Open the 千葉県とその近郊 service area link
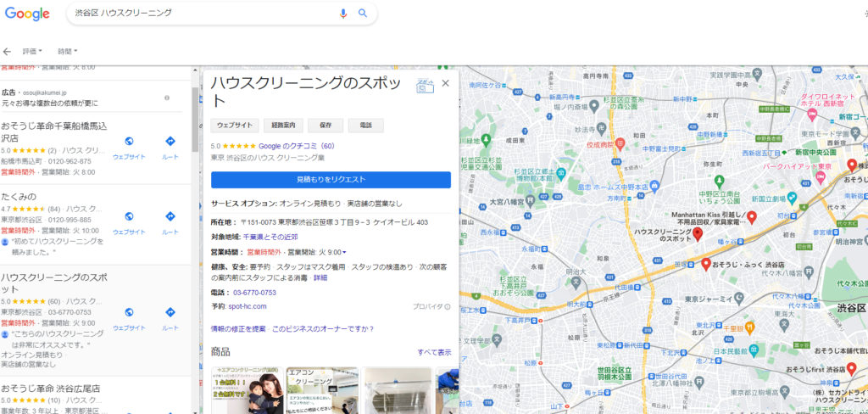This screenshot has width=868, height=414. [x=270, y=237]
